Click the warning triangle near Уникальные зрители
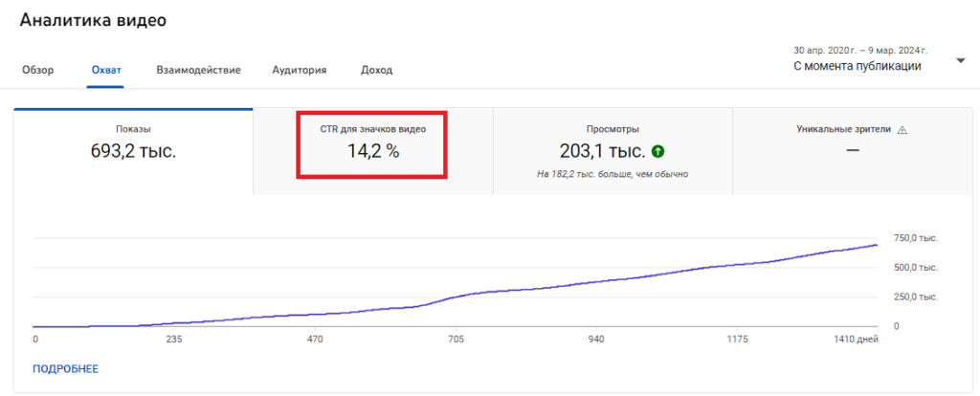Screen dimensions: 980x396 tap(902, 129)
